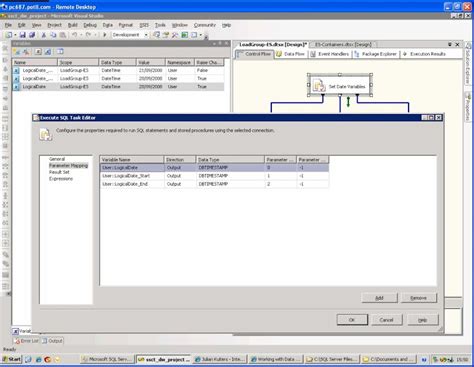
Task: Select Expressions page in the editor
Action: (61, 179)
